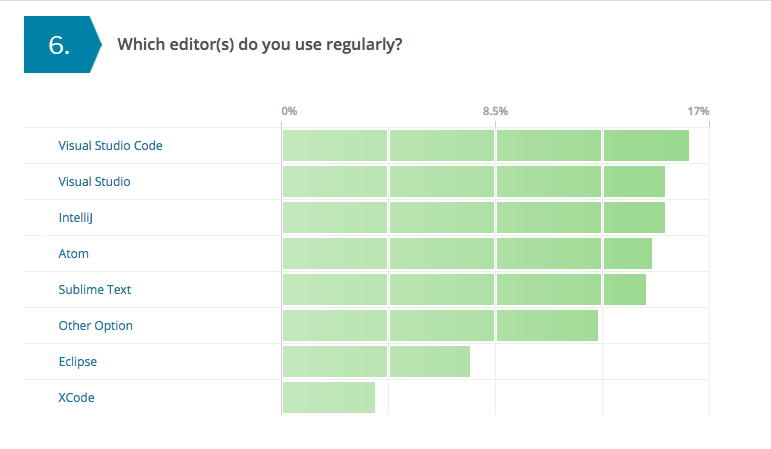The height and width of the screenshot is (449, 771).
Task: Click the 17% axis label
Action: [x=698, y=111]
